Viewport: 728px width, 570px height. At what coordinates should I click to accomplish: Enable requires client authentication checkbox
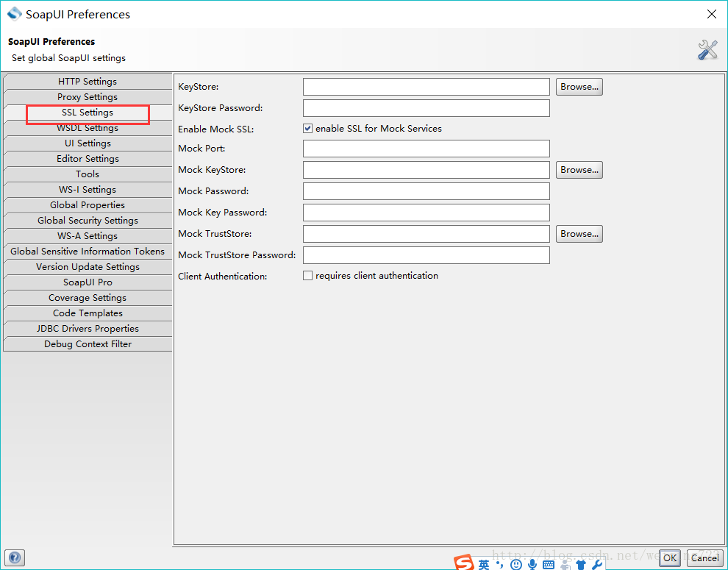tap(307, 276)
